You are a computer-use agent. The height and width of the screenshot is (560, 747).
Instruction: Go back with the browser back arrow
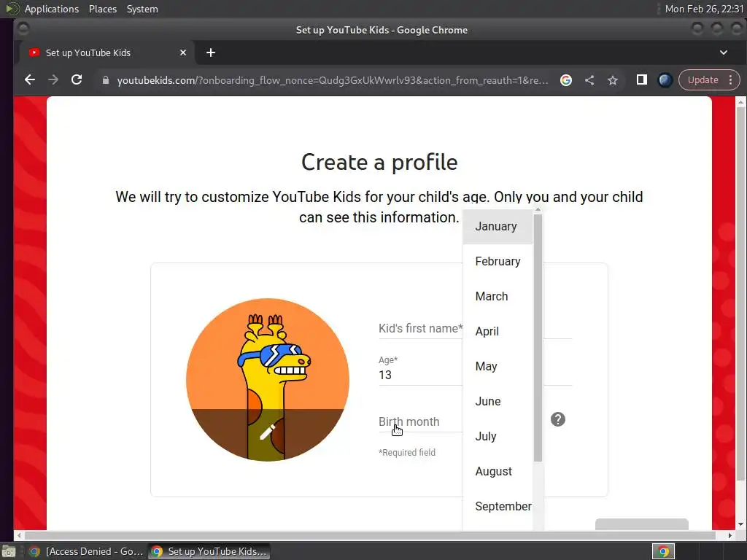(29, 80)
